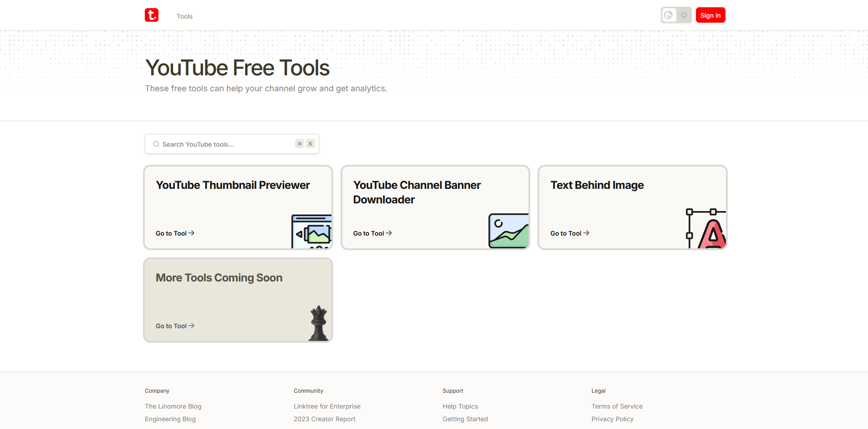Open Linktree for Enterprise link

click(x=327, y=406)
